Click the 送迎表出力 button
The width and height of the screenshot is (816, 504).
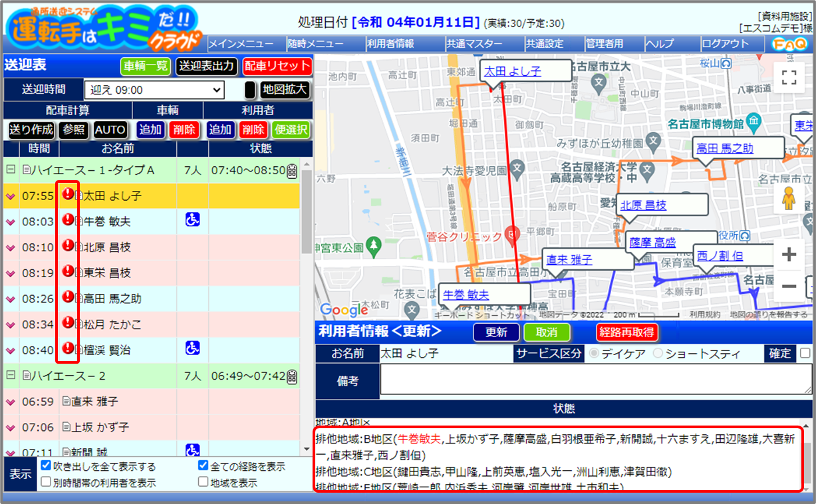206,66
